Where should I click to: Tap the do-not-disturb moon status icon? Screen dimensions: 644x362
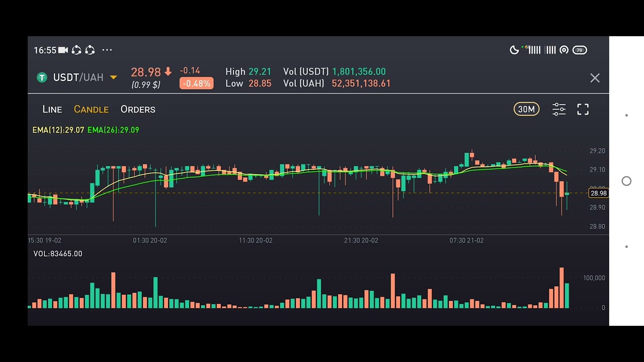[514, 50]
